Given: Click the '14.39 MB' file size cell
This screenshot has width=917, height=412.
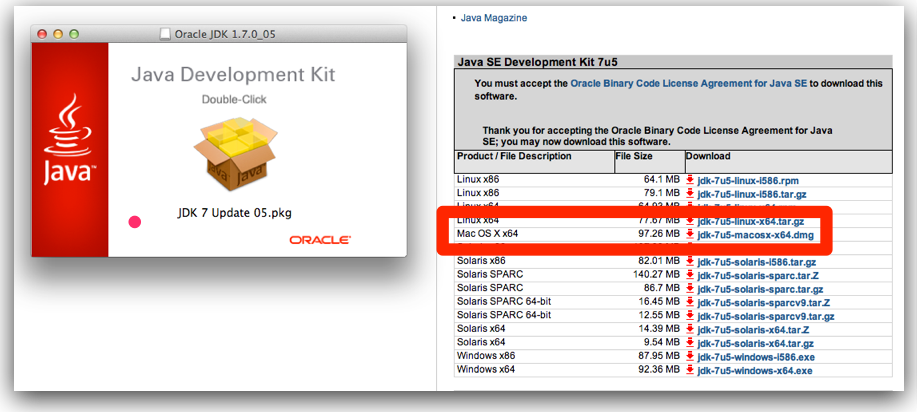Looking at the screenshot, I should tap(660, 328).
